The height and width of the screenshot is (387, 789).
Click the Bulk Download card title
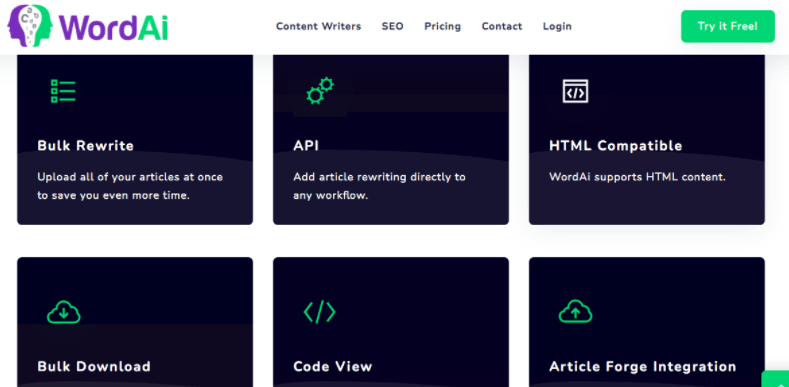pyautogui.click(x=94, y=366)
